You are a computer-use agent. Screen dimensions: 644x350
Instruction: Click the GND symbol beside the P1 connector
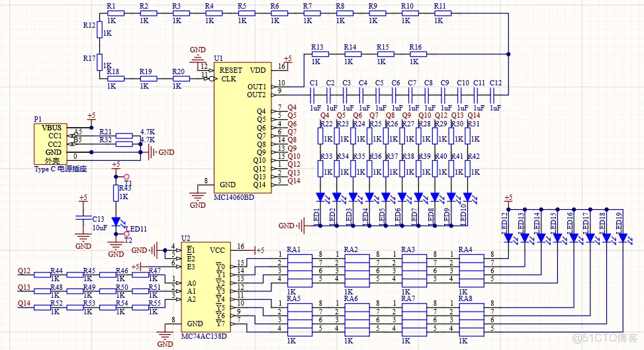pyautogui.click(x=161, y=152)
